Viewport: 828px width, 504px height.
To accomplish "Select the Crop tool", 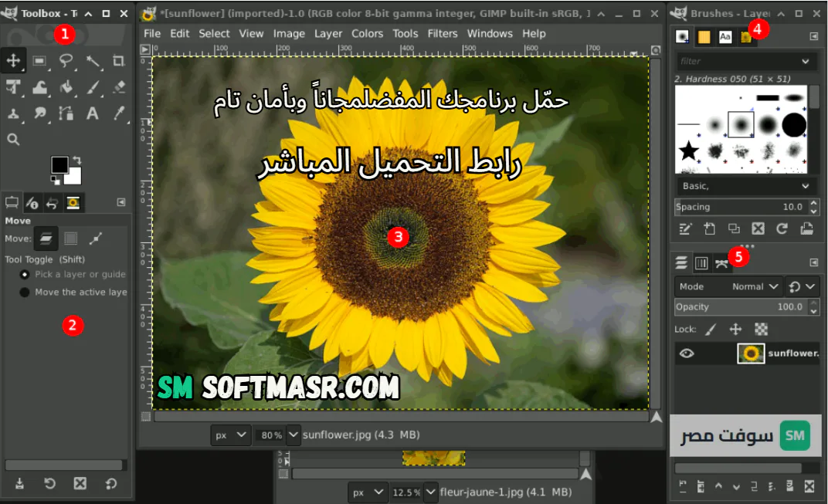I will point(119,61).
